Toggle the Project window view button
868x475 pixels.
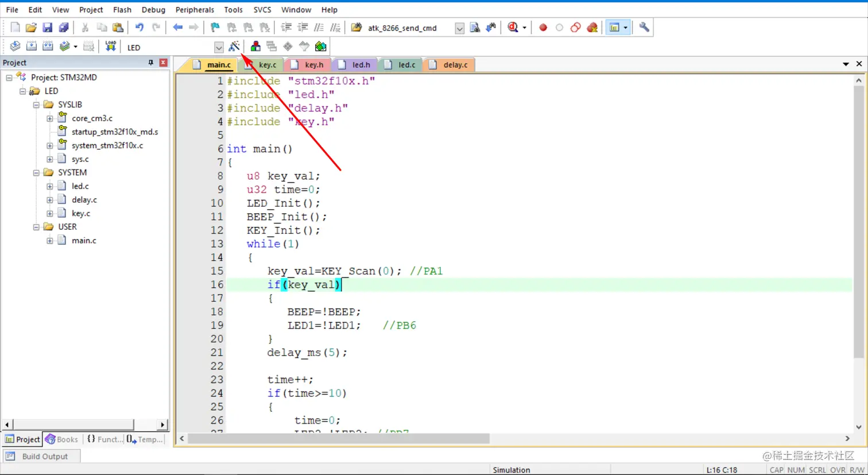(614, 28)
